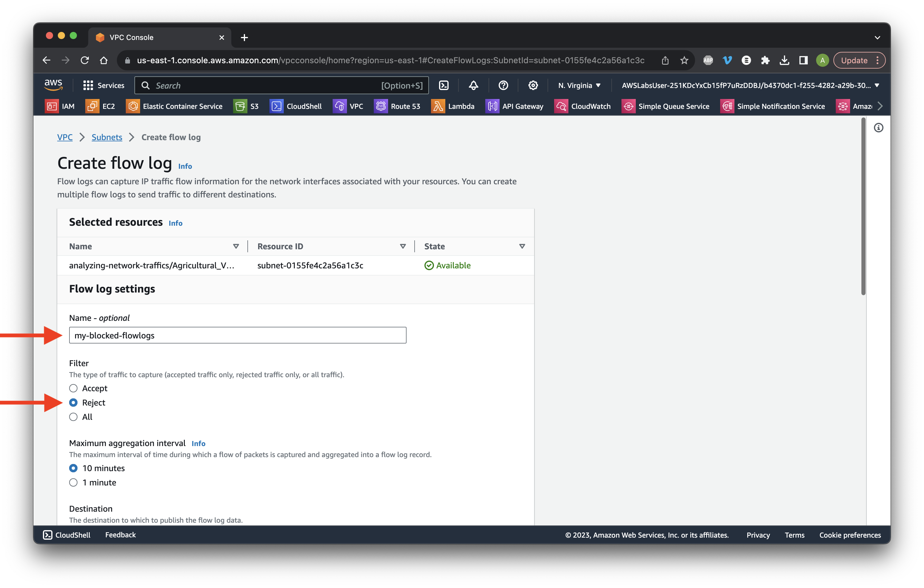Image resolution: width=924 pixels, height=588 pixels.
Task: Click the share page icon in address bar
Action: click(x=665, y=60)
